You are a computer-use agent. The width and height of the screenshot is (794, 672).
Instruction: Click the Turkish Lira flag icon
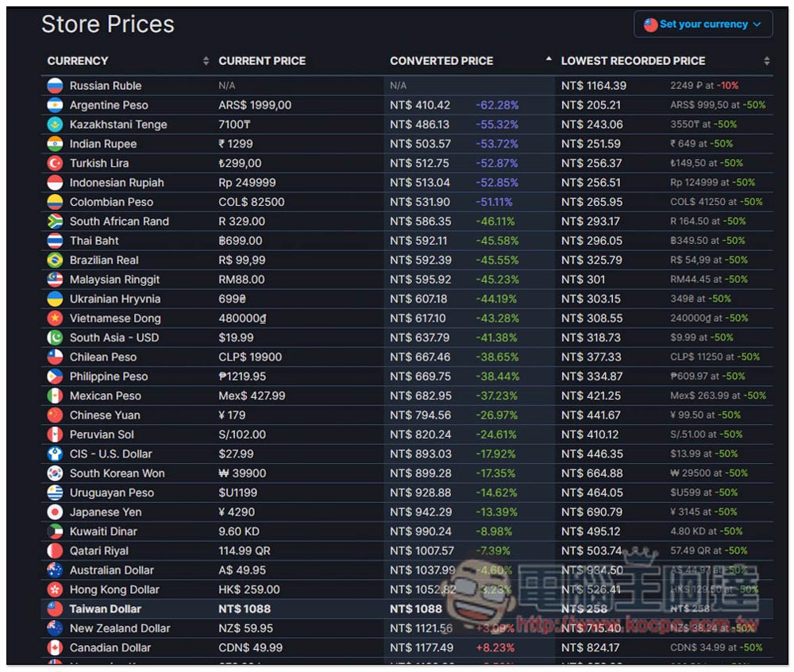(x=55, y=163)
